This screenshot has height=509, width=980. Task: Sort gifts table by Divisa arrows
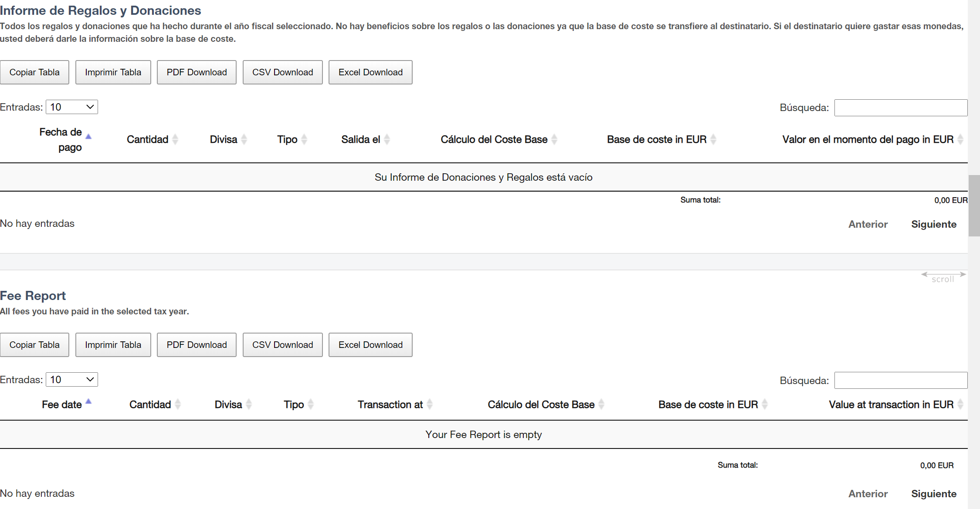coord(244,139)
